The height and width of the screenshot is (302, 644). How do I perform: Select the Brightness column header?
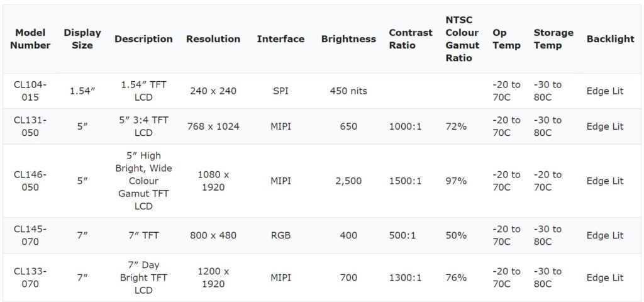tap(348, 39)
